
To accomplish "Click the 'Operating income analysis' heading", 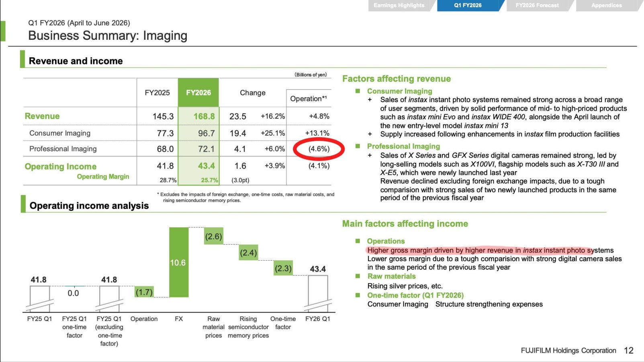I will 89,206.
